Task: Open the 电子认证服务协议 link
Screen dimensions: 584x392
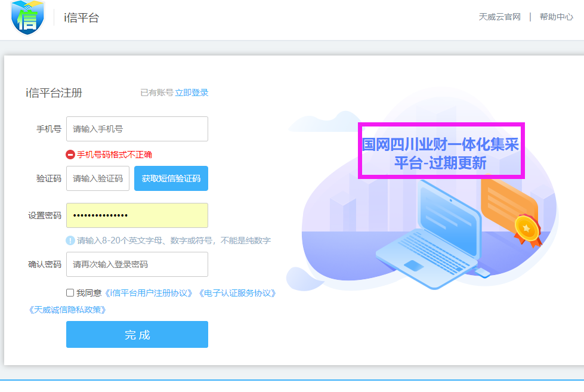Action: point(237,293)
